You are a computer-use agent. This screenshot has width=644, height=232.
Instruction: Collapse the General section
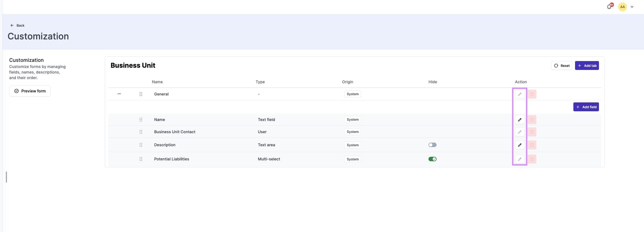[x=119, y=94]
